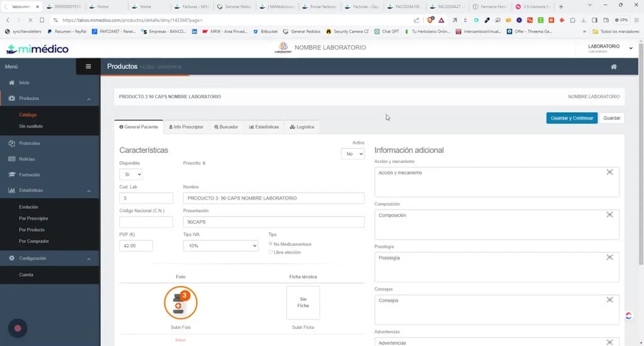Switch to the Logística tab
The image size is (644, 346).
tap(302, 127)
